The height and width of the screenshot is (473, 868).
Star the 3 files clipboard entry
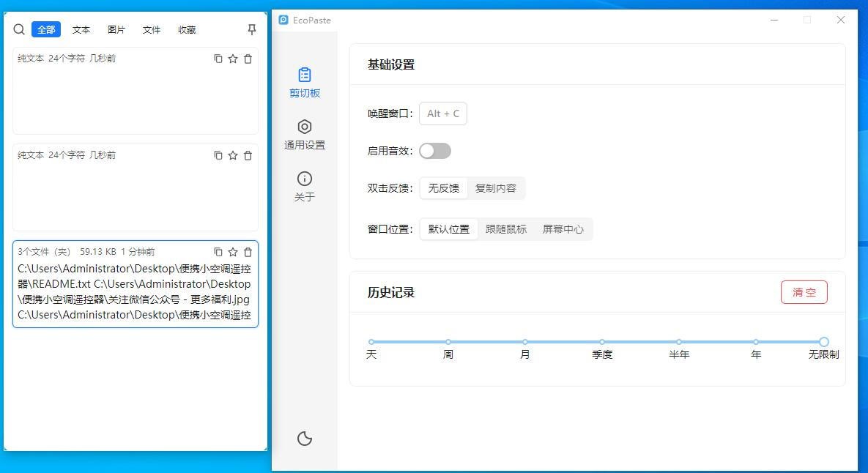point(233,252)
